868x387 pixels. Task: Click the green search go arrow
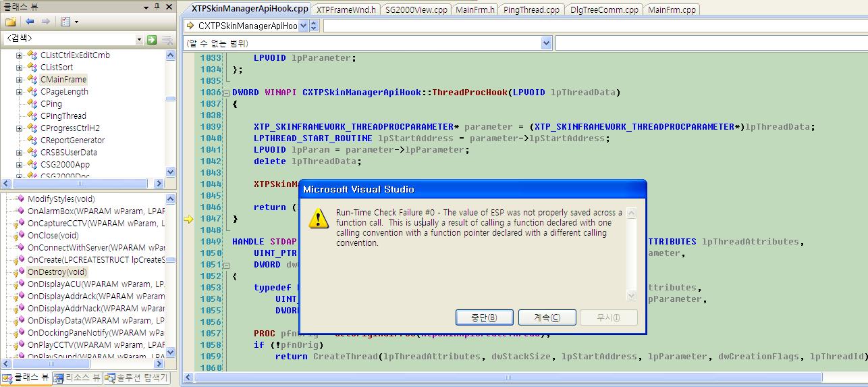[152, 40]
